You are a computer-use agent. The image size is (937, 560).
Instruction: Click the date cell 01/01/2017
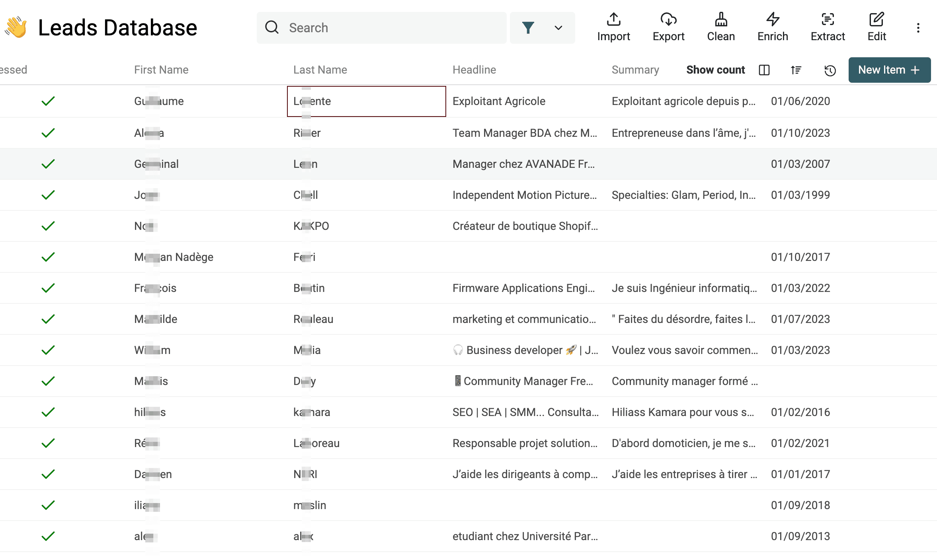(800, 474)
